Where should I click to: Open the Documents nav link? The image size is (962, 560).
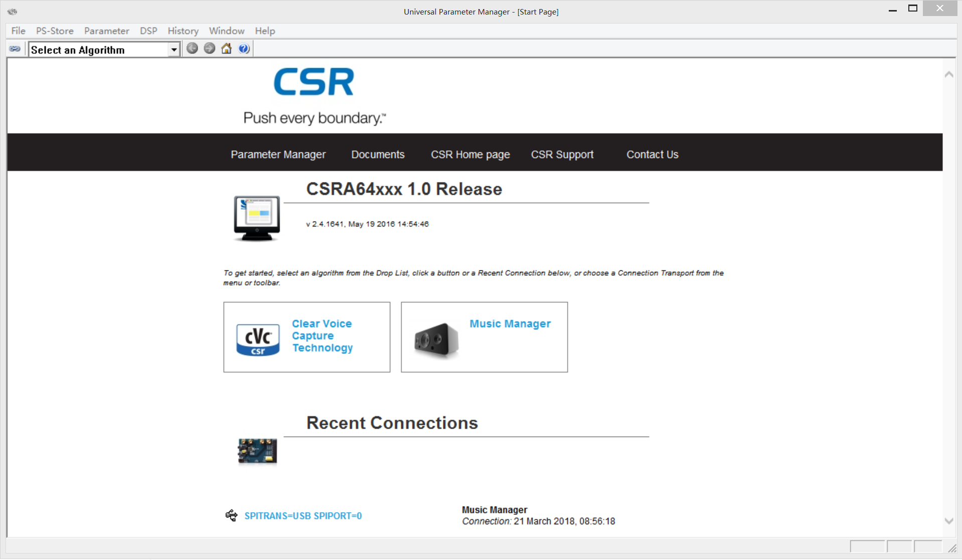point(378,154)
